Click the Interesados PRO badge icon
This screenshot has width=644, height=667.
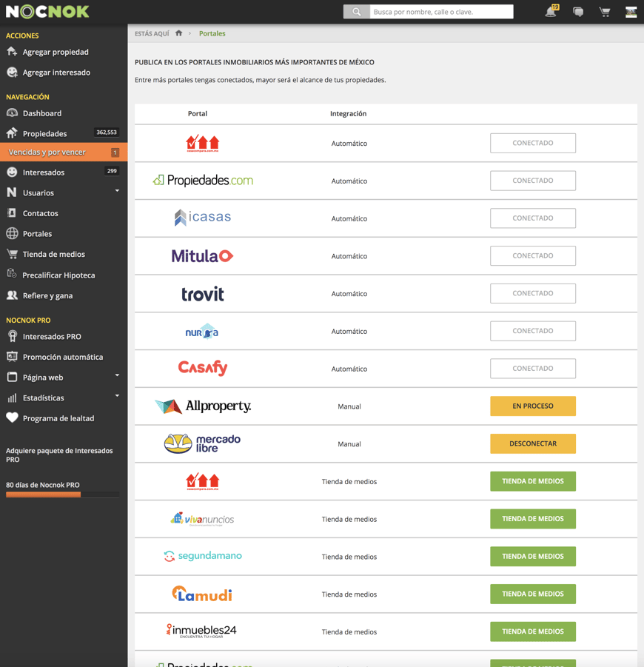13,337
